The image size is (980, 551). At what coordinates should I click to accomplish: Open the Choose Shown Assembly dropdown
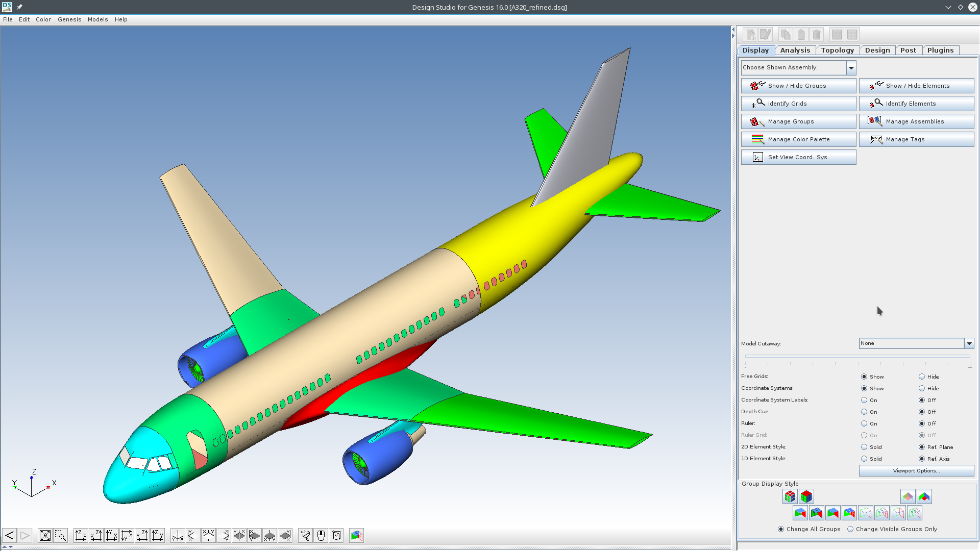pyautogui.click(x=851, y=67)
